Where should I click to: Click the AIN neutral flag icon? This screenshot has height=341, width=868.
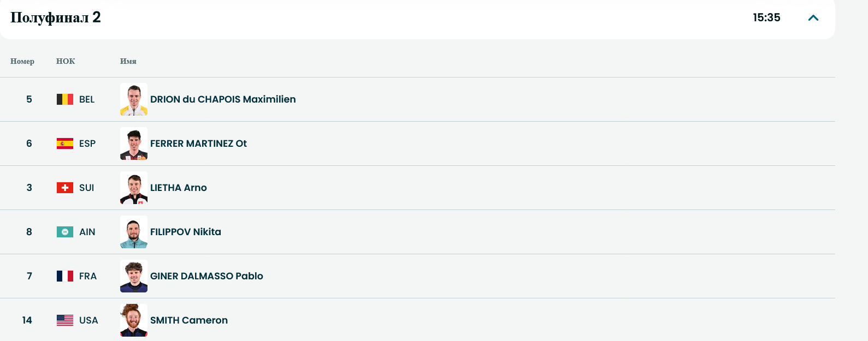pyautogui.click(x=65, y=232)
